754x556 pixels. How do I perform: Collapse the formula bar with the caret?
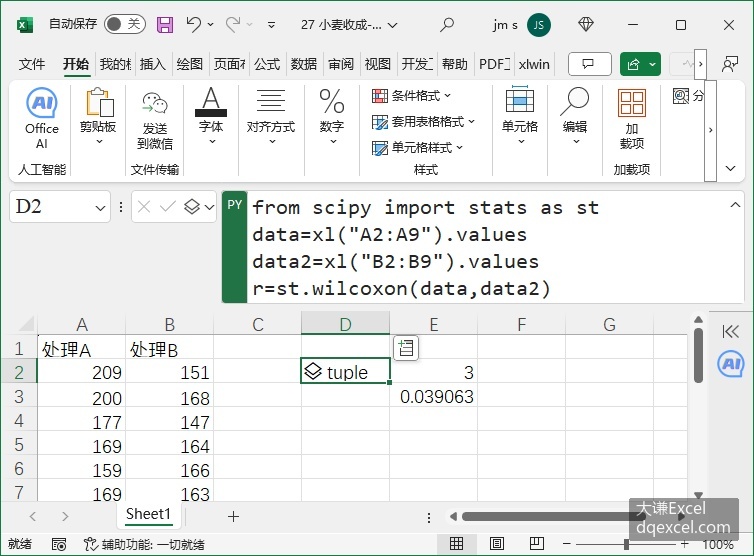(x=735, y=205)
